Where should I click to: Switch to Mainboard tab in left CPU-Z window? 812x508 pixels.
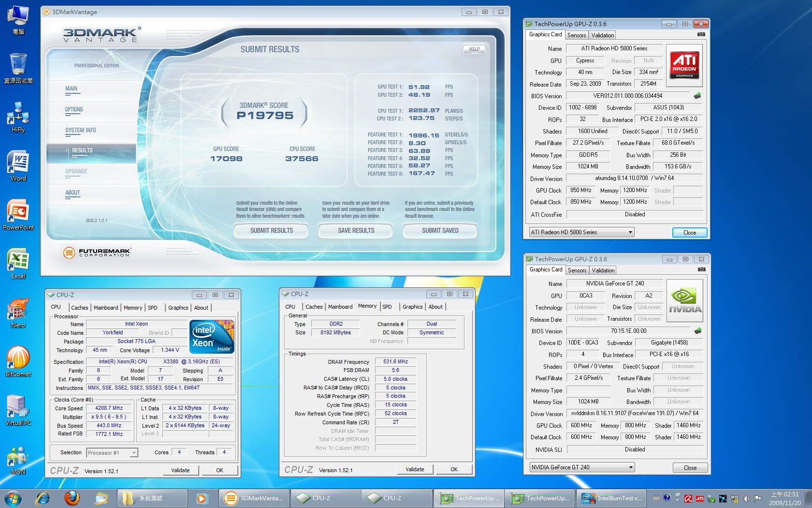106,308
